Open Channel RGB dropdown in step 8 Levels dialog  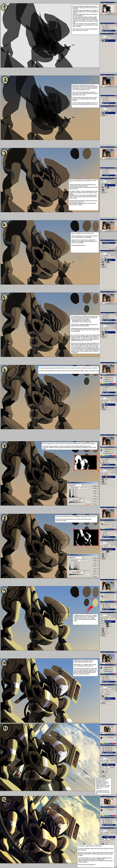[x=79, y=558]
